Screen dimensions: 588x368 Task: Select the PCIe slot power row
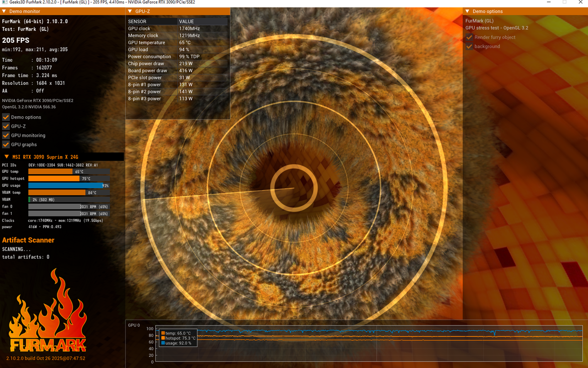177,78
